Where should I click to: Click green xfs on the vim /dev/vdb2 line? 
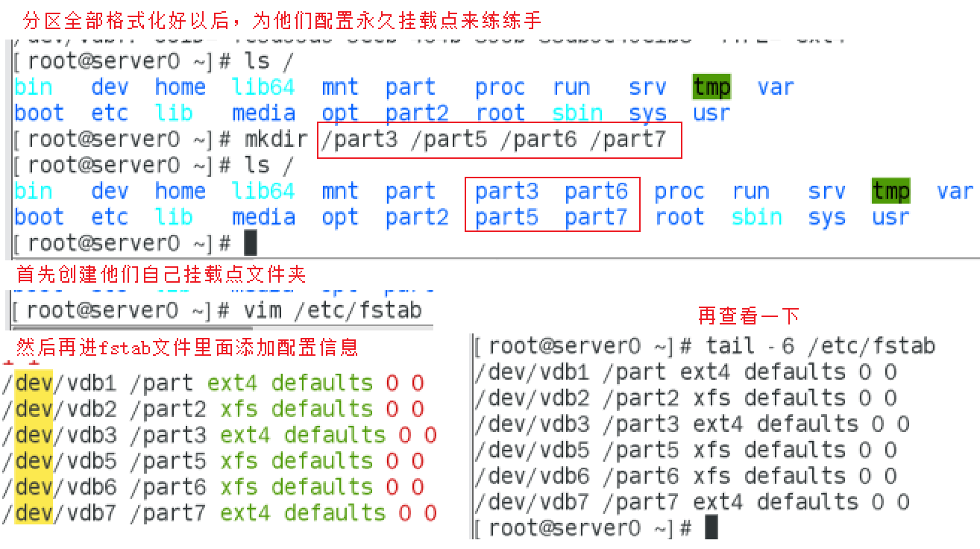tap(239, 410)
